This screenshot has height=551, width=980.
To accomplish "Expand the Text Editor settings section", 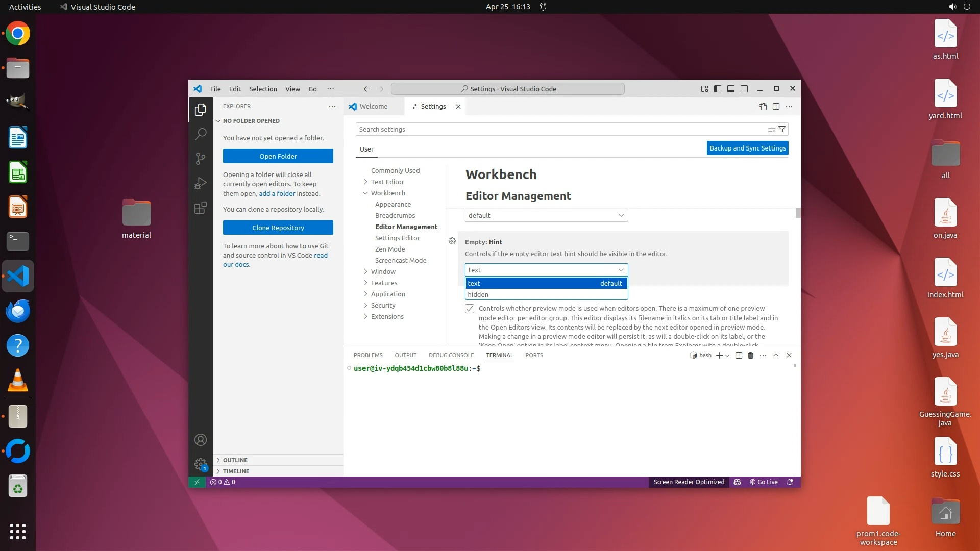I will click(387, 182).
